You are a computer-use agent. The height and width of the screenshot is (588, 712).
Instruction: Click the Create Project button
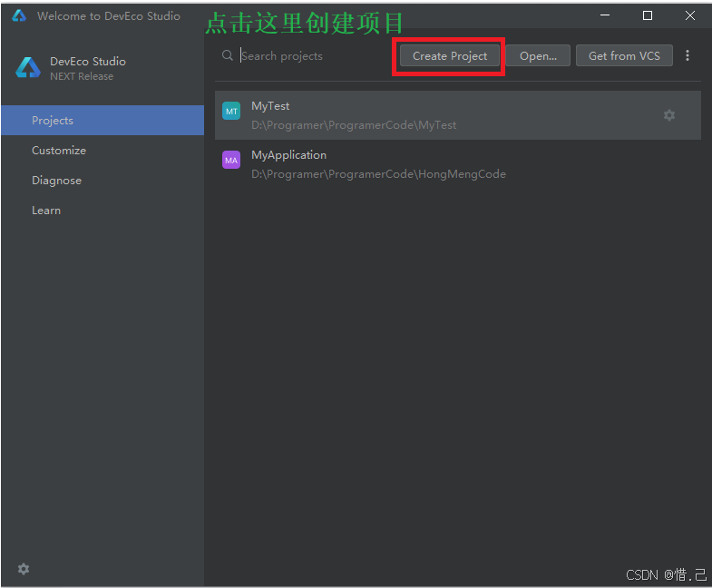(450, 56)
